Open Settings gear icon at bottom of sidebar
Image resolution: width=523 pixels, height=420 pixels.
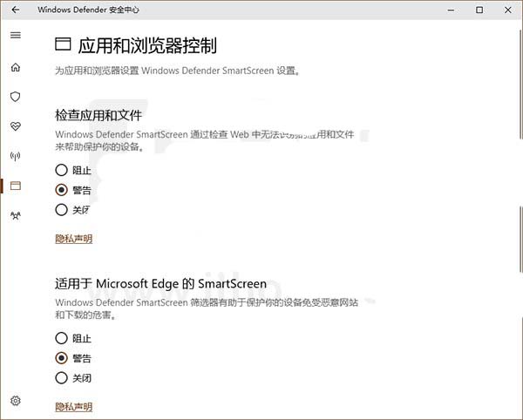[x=16, y=400]
